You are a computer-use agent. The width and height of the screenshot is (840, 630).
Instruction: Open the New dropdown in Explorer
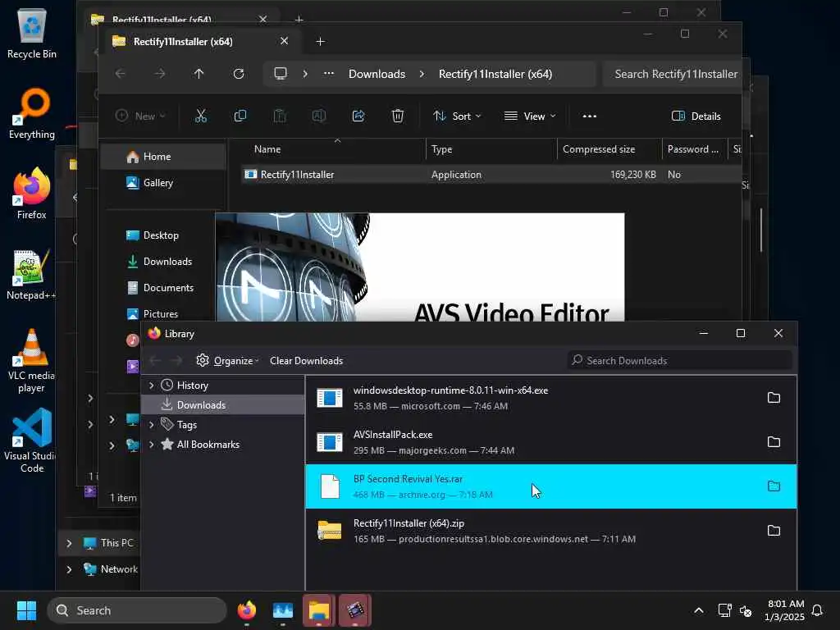point(140,116)
